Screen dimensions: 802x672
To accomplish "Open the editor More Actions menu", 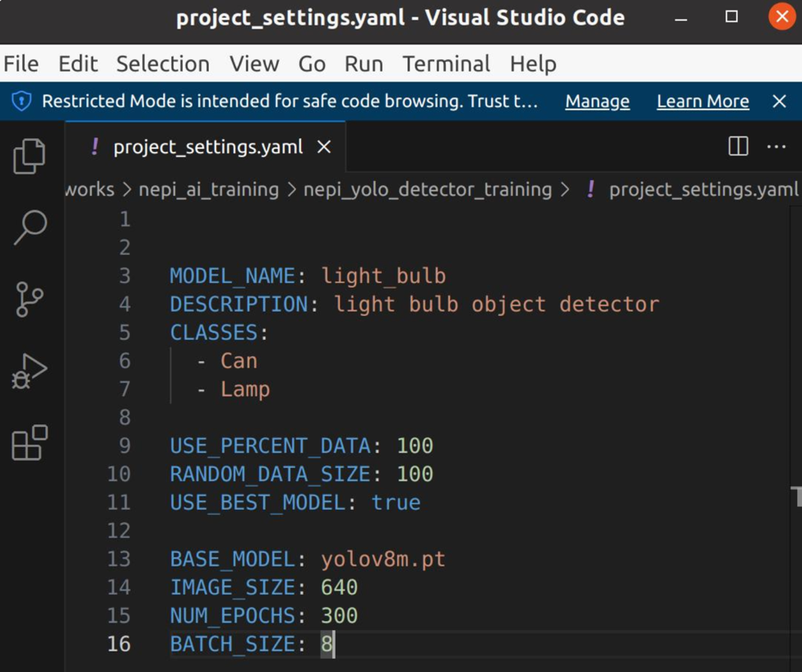I will 777,146.
